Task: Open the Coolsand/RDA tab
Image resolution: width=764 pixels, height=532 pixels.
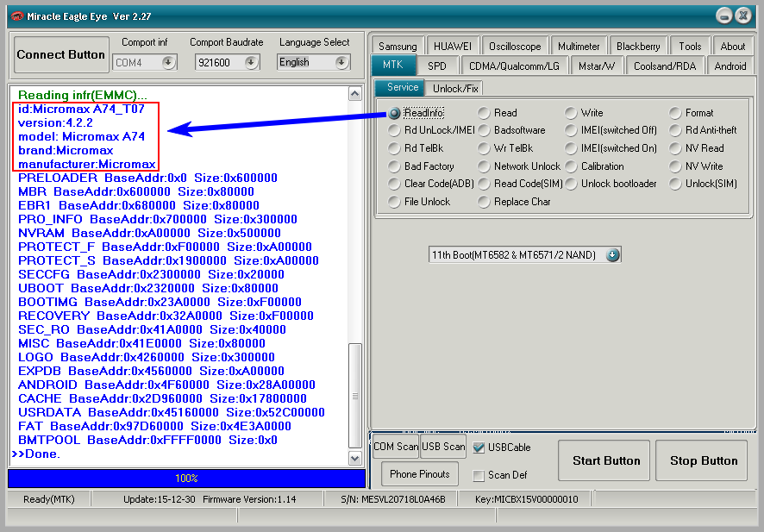Action: [665, 66]
